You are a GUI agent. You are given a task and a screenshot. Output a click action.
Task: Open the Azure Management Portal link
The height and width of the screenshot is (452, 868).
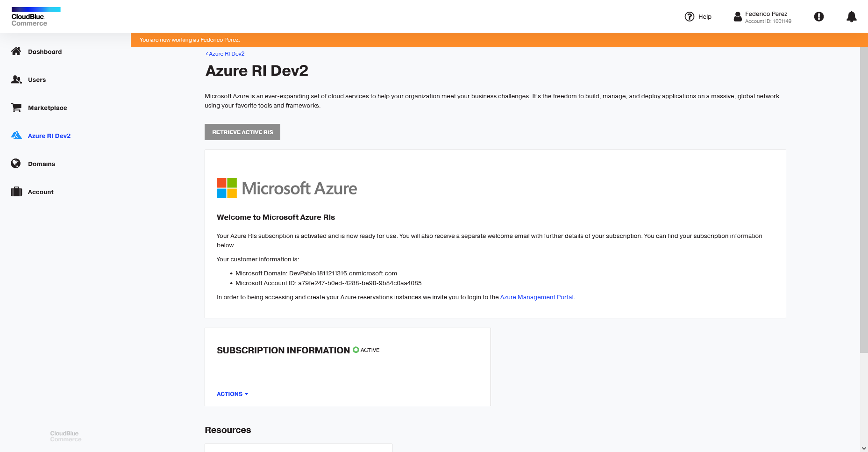tap(537, 297)
